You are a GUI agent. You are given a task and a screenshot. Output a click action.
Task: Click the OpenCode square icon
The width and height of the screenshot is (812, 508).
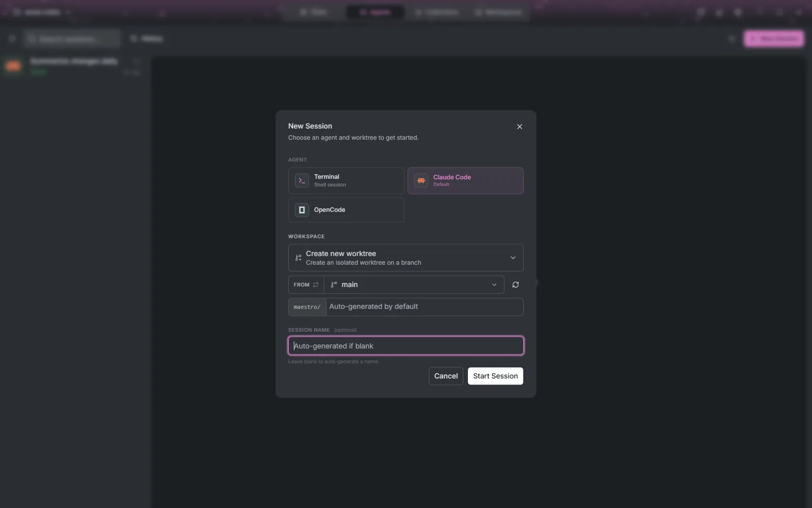pos(302,210)
